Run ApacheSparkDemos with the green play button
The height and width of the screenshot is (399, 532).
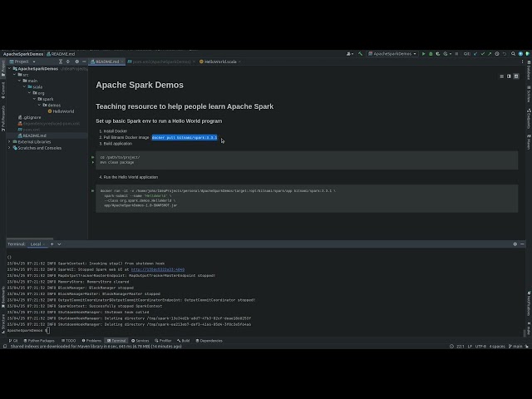[423, 53]
